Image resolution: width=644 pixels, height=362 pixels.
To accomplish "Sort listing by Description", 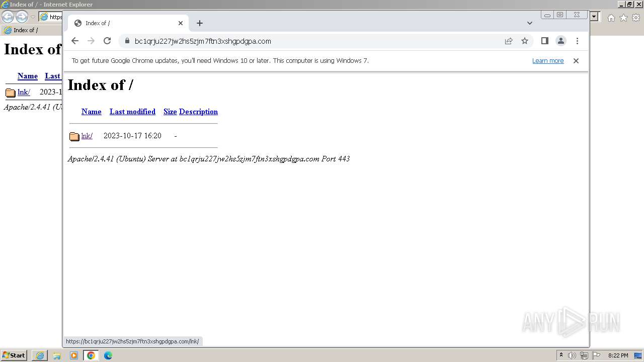I will click(x=198, y=112).
